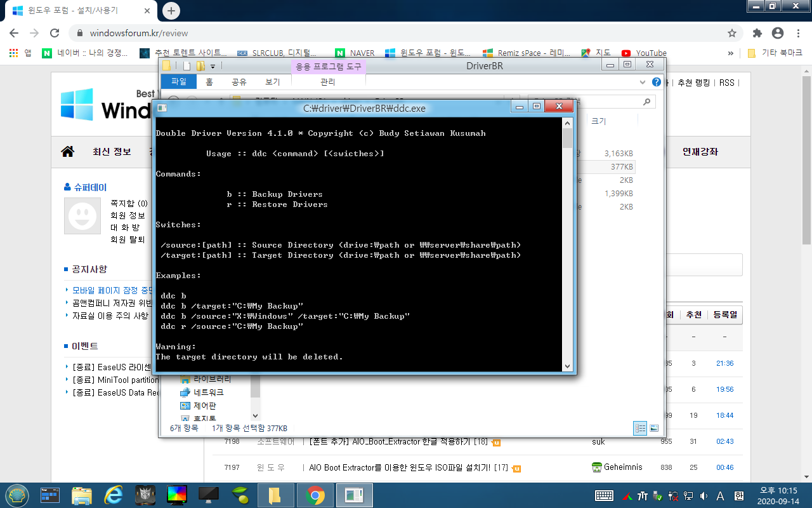Open on-screen keyboard tray icon
The image size is (812, 508).
pos(604,495)
